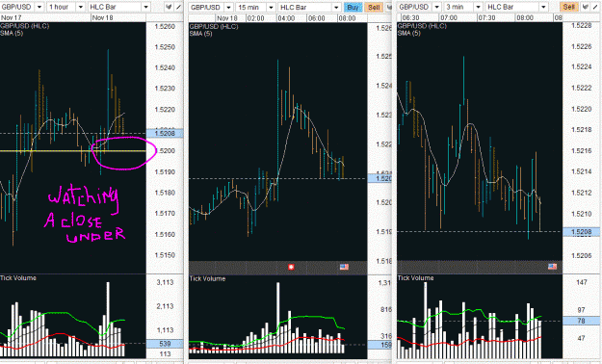Viewport: 602px width, 364px height.
Task: Click the 1.5208 price label on the 3 min chart
Action: 581,232
